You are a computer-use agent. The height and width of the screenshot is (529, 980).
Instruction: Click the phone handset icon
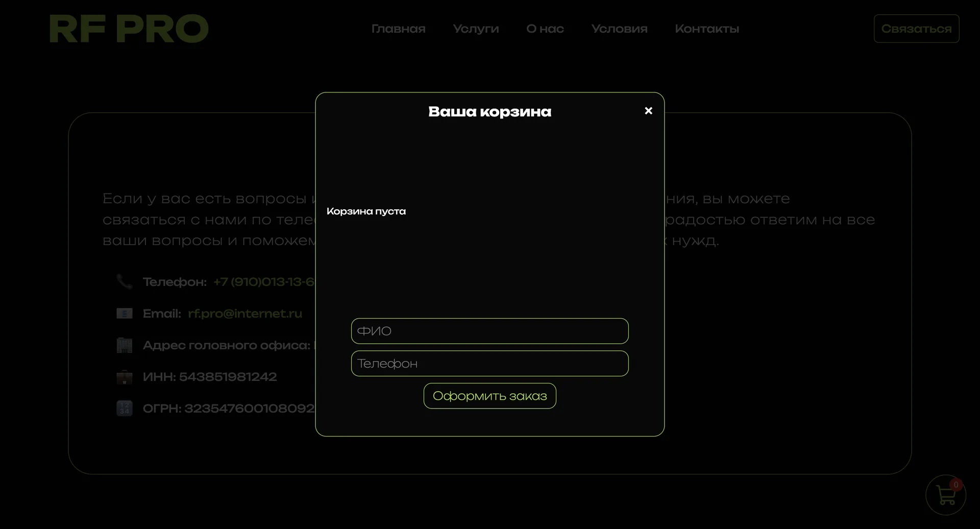click(x=124, y=282)
